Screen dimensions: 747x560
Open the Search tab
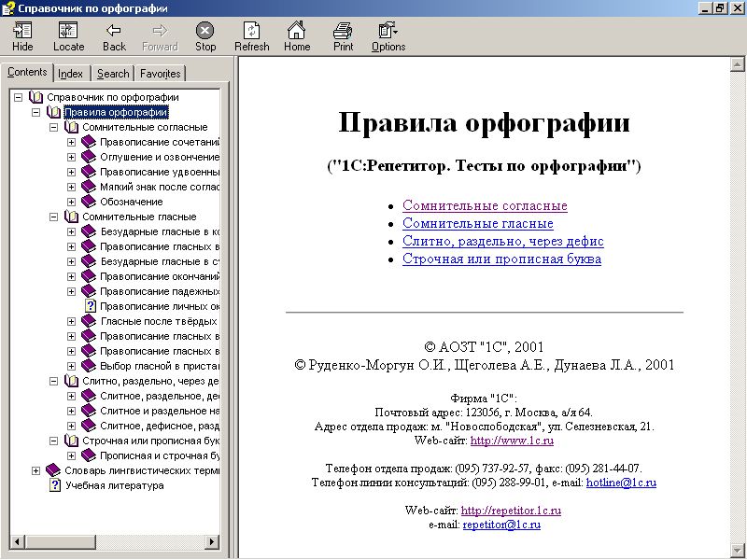pos(113,74)
